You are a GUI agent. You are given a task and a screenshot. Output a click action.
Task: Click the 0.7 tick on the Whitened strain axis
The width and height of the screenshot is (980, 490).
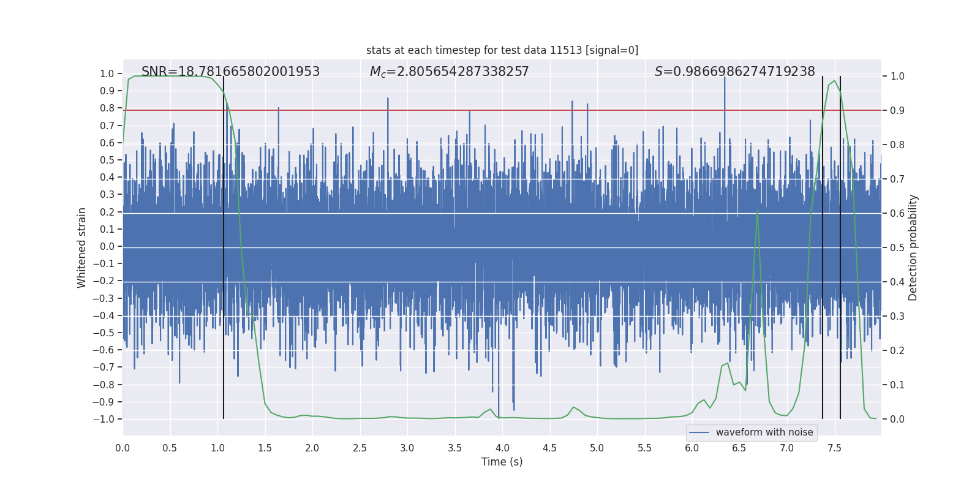107,126
